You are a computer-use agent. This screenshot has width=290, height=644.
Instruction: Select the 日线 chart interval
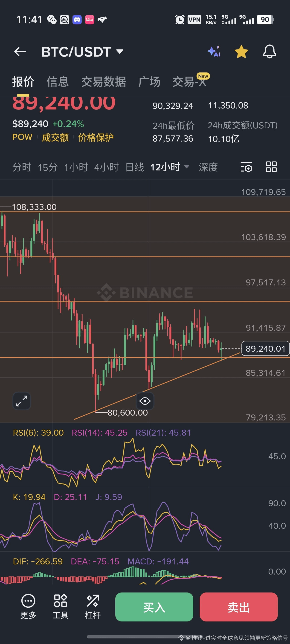coord(135,167)
